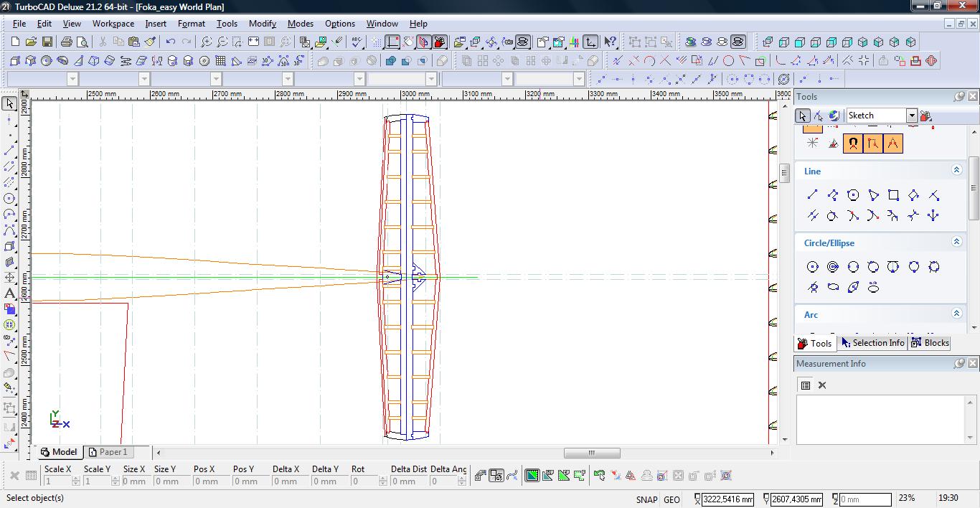The height and width of the screenshot is (508, 980).
Task: Select the Text tool in left toolbar
Action: [x=9, y=293]
